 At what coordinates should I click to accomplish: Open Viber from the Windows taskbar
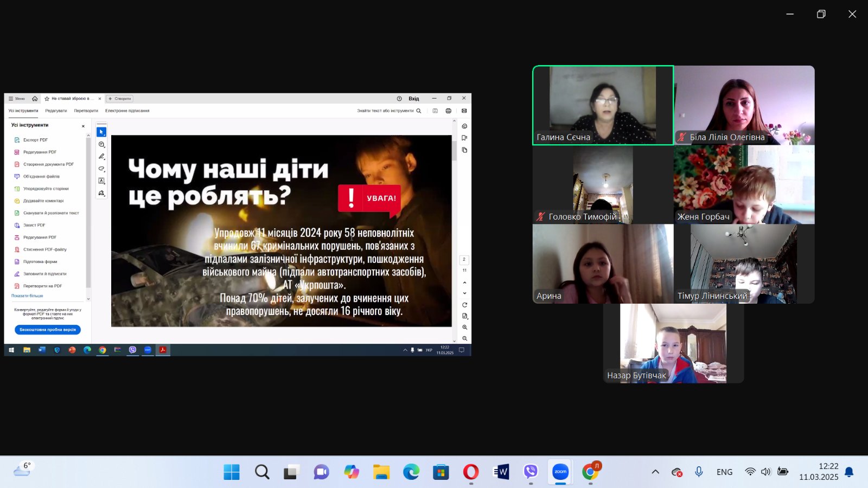(531, 472)
